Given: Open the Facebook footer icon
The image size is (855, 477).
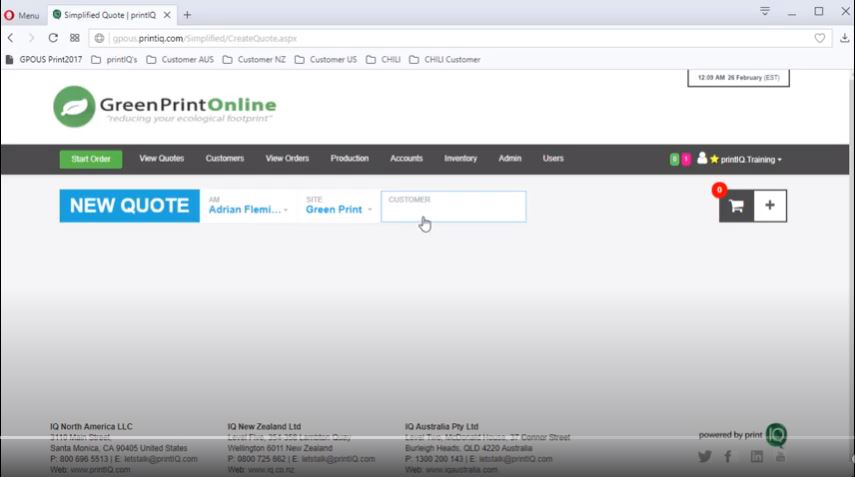Looking at the screenshot, I should tap(728, 456).
